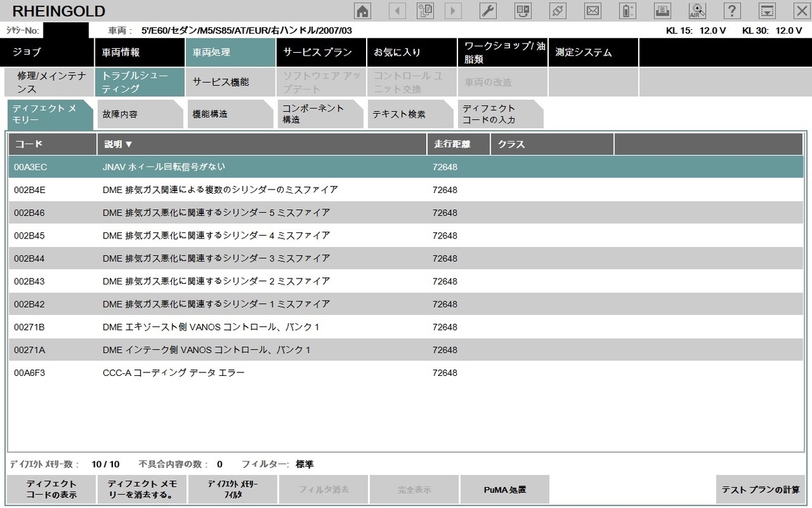Select the ジョブ main menu

coord(48,52)
